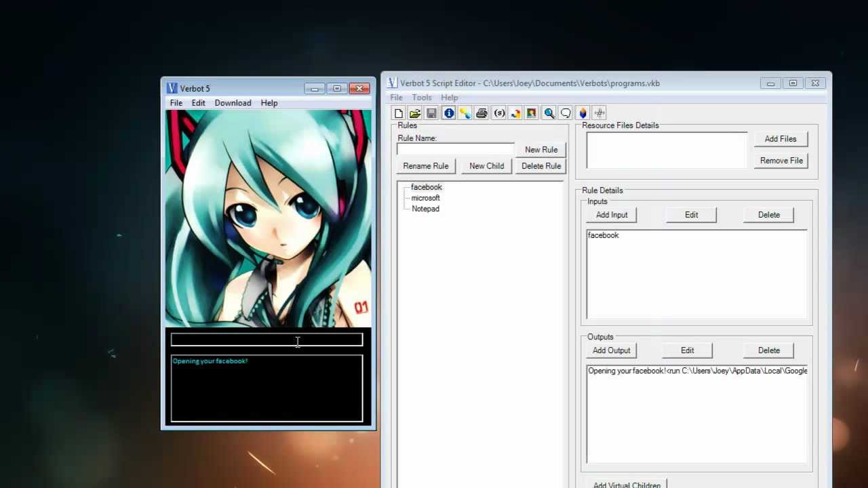Click the Print icon in toolbar
The image size is (868, 488).
pyautogui.click(x=482, y=113)
